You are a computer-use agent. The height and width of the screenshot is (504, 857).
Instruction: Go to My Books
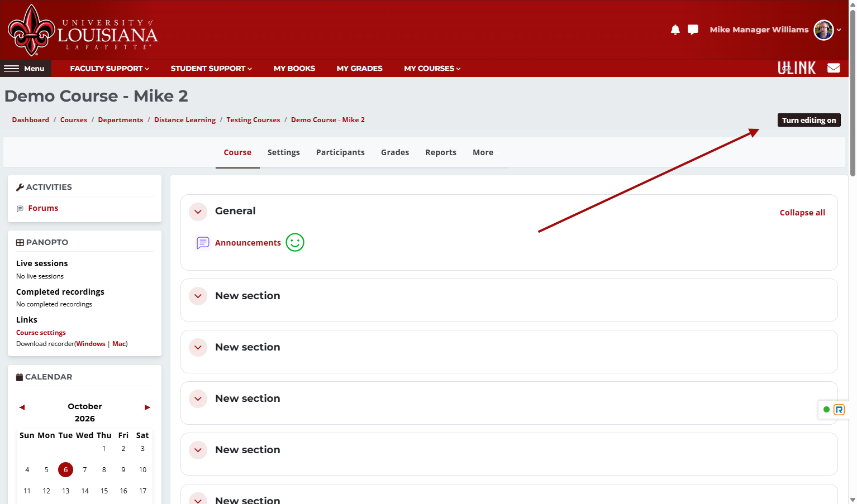point(294,69)
